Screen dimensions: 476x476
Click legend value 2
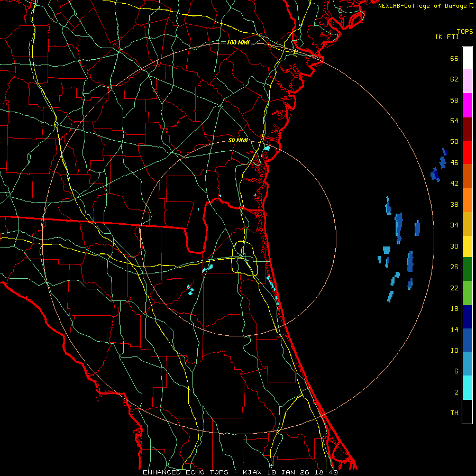pyautogui.click(x=456, y=392)
